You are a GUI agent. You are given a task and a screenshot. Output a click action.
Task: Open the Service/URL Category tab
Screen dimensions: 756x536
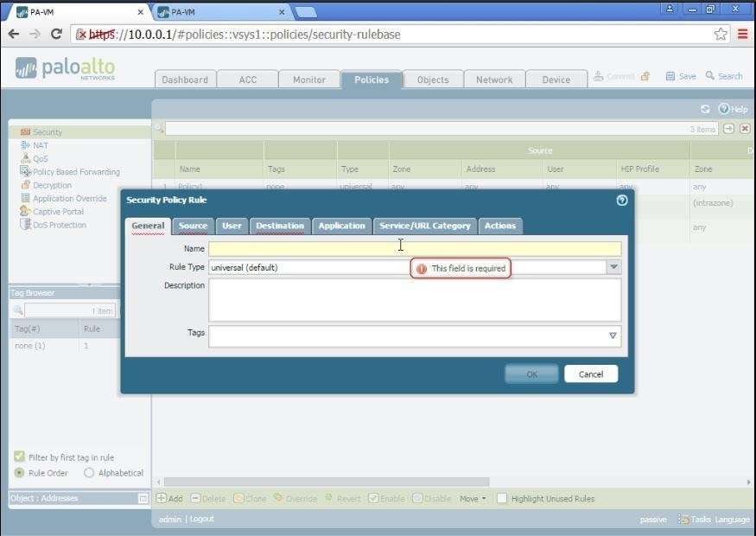click(424, 226)
